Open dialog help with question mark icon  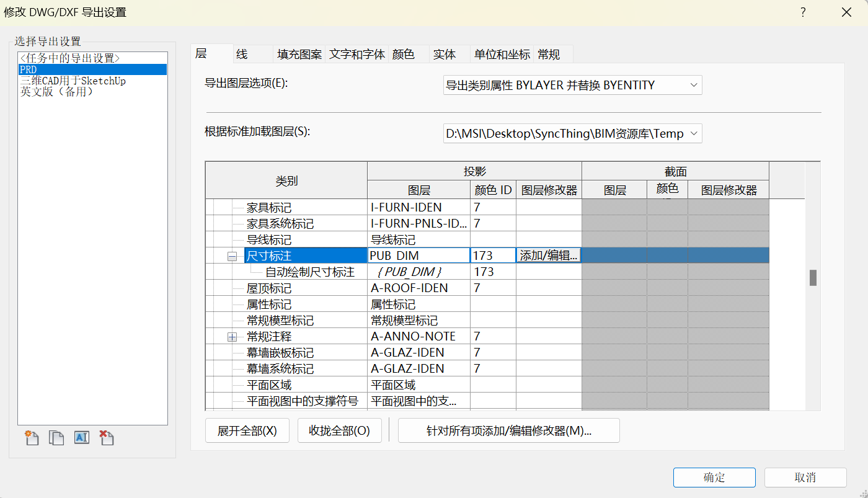click(802, 12)
